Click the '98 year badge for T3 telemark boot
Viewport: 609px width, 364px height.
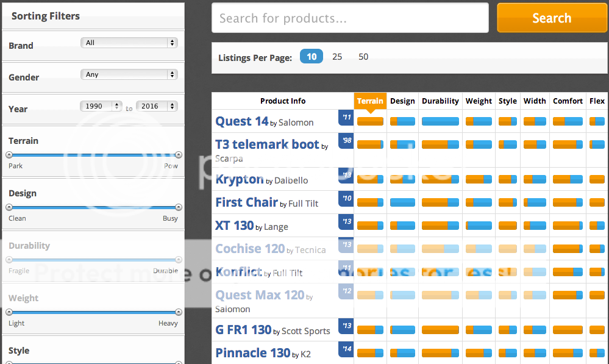(346, 141)
